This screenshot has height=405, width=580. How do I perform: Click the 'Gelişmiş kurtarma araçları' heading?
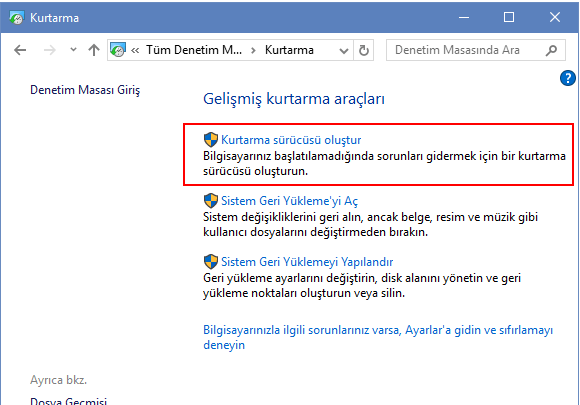[294, 99]
